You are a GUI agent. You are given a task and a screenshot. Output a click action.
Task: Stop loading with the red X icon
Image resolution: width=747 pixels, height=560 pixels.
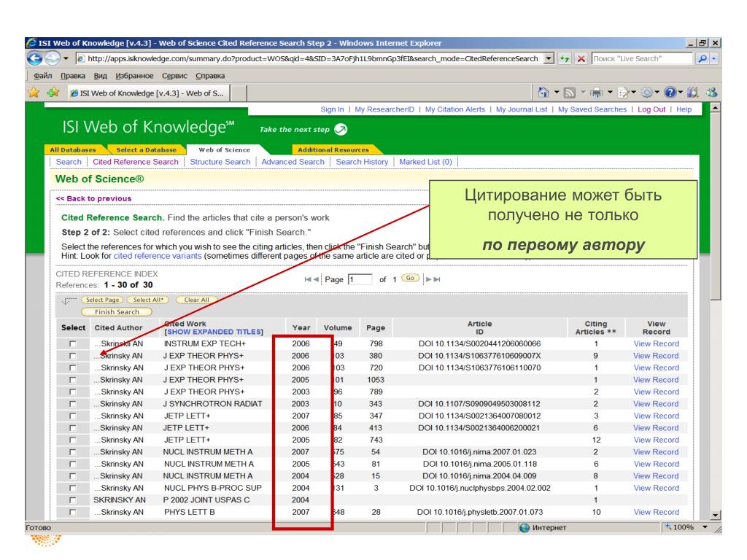point(581,58)
